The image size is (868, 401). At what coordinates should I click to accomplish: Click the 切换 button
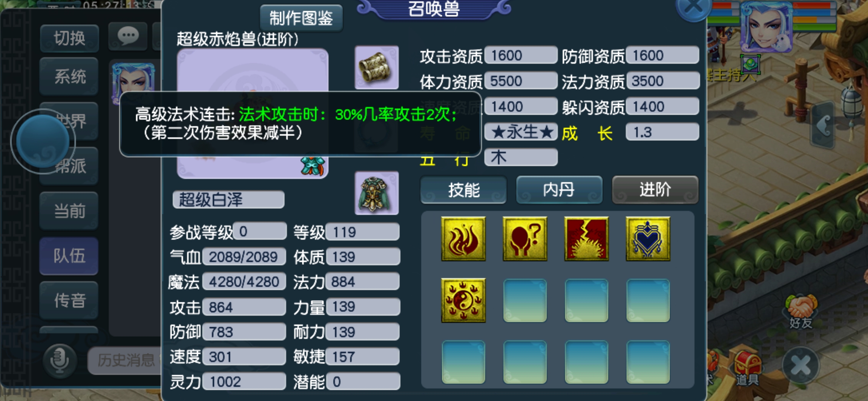[x=69, y=38]
